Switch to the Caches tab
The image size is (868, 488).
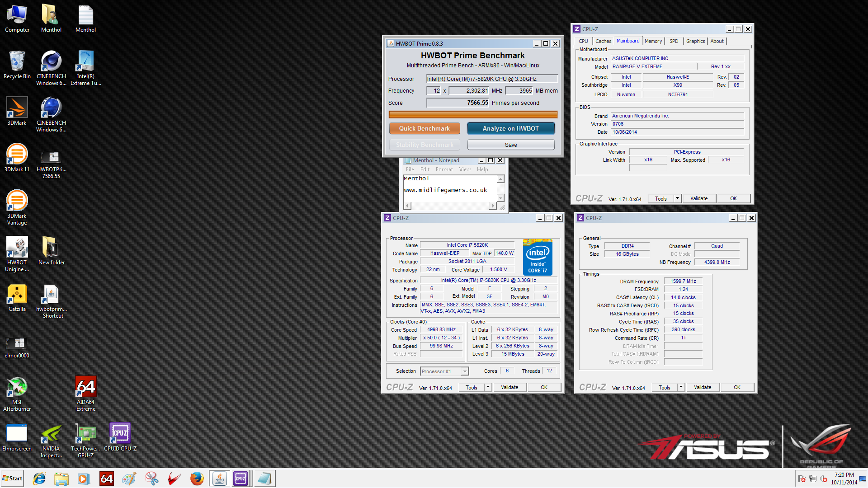click(603, 41)
